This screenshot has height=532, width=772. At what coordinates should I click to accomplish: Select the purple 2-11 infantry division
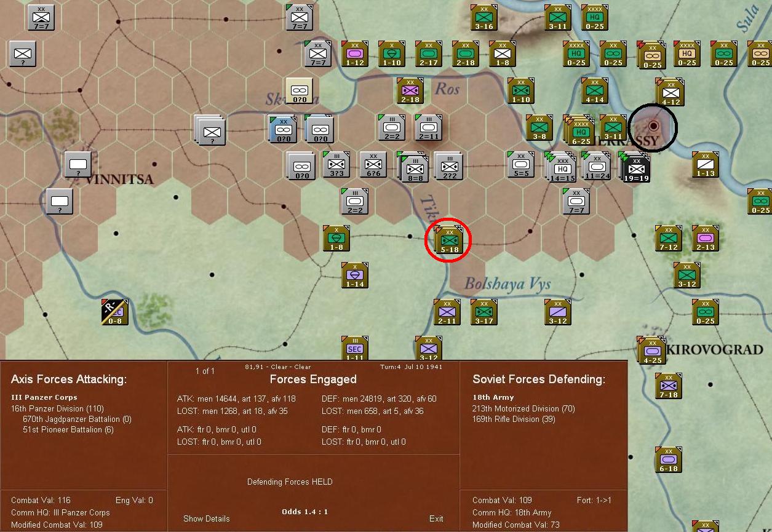click(447, 312)
